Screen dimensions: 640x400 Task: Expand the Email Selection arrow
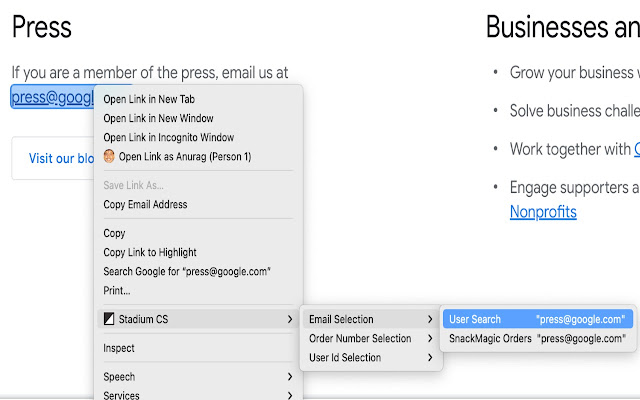pyautogui.click(x=430, y=319)
